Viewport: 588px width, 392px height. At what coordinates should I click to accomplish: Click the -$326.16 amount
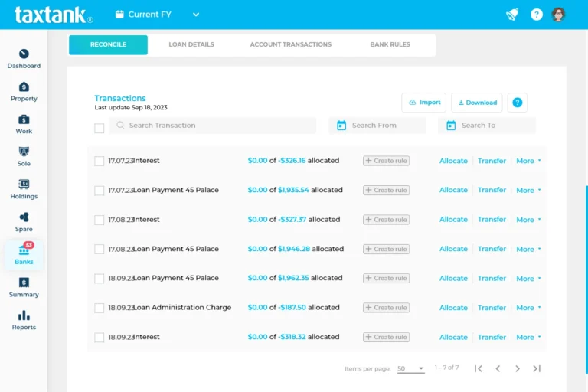click(x=292, y=160)
